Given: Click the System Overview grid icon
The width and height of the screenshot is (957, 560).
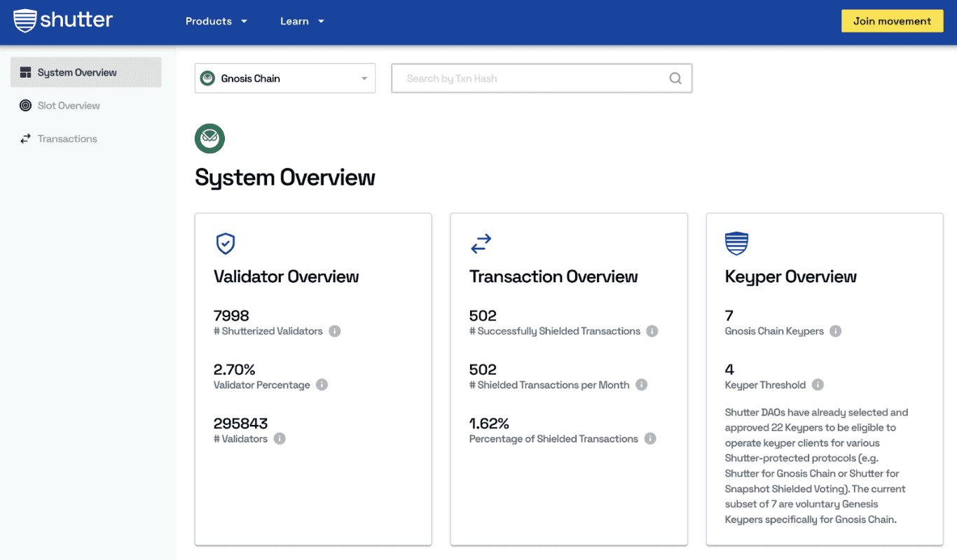Looking at the screenshot, I should pos(26,72).
